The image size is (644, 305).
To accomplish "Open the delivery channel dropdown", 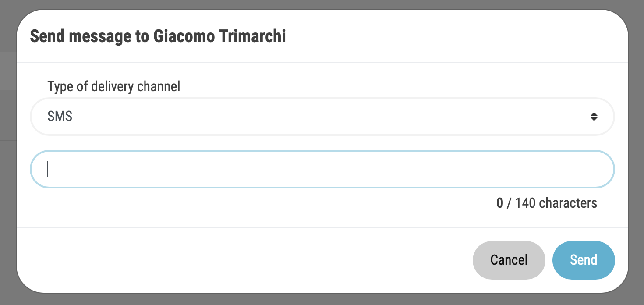I will 322,117.
